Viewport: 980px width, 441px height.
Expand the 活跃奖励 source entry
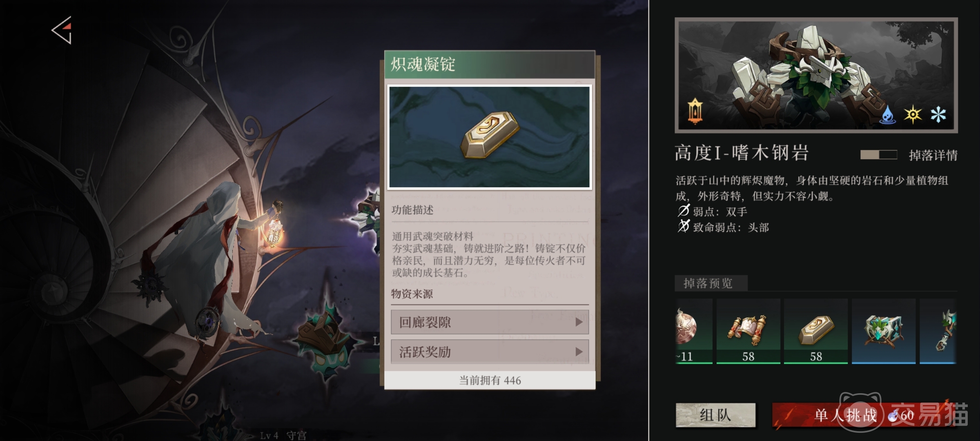[x=490, y=352]
